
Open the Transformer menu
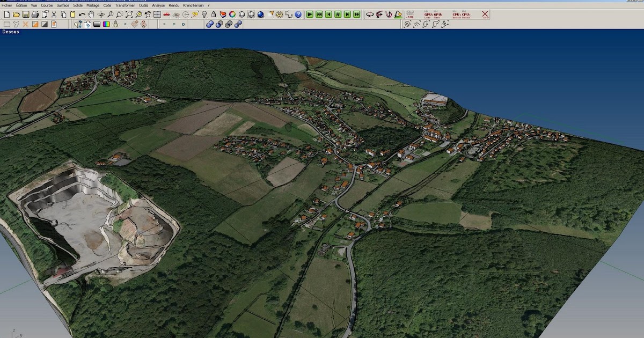(125, 5)
